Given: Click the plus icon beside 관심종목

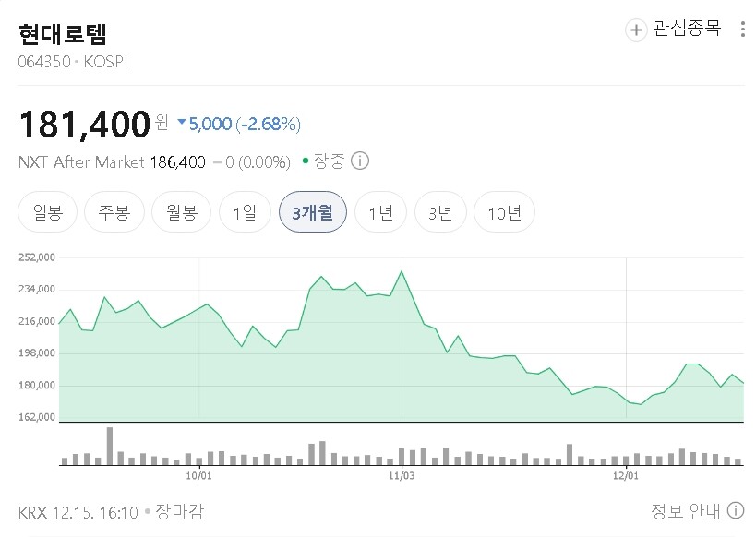Looking at the screenshot, I should coord(636,30).
